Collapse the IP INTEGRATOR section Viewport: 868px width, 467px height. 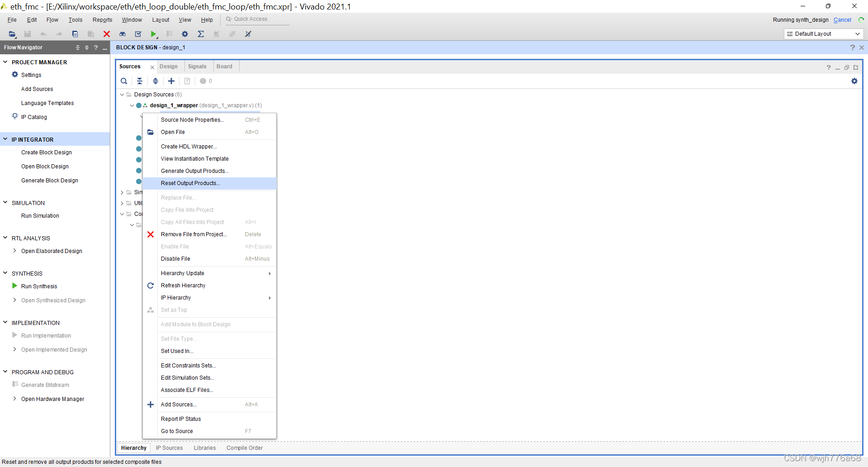[5, 139]
